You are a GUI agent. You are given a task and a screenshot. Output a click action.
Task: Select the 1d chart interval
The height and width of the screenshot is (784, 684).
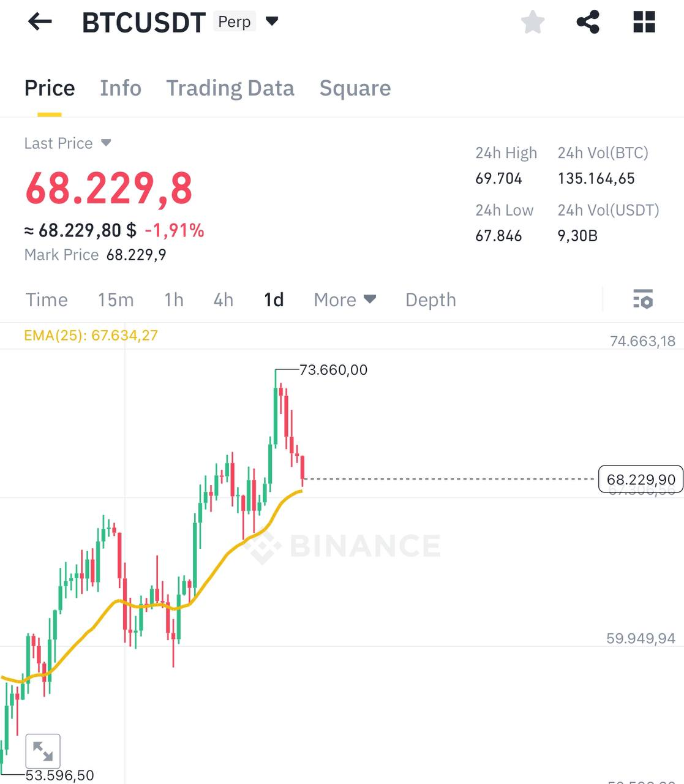pyautogui.click(x=274, y=300)
